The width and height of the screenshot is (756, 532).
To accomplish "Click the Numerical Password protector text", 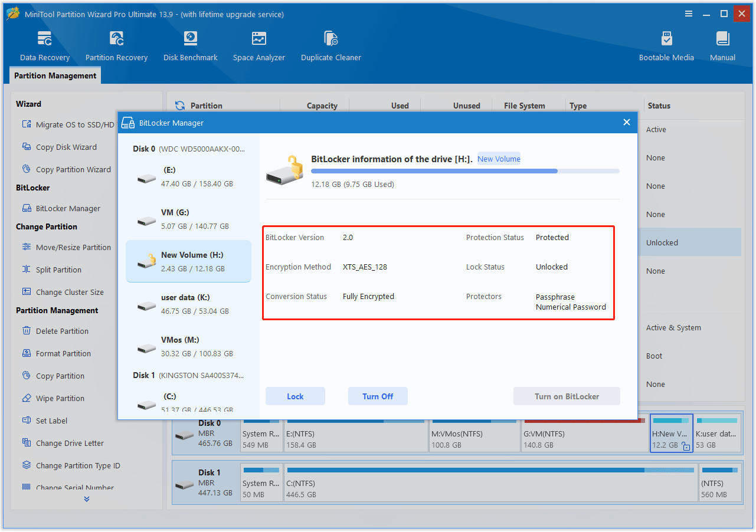I will [x=571, y=307].
